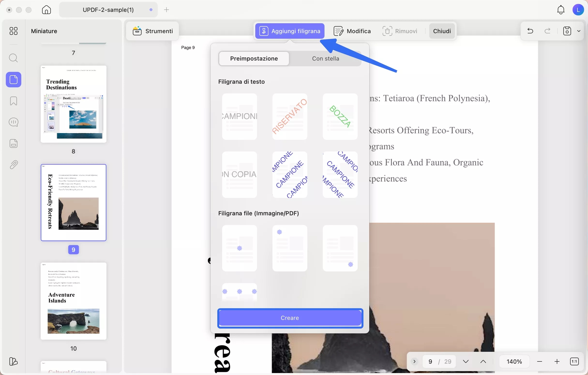Image resolution: width=588 pixels, height=375 pixels.
Task: Click the notification bell icon
Action: 561,10
